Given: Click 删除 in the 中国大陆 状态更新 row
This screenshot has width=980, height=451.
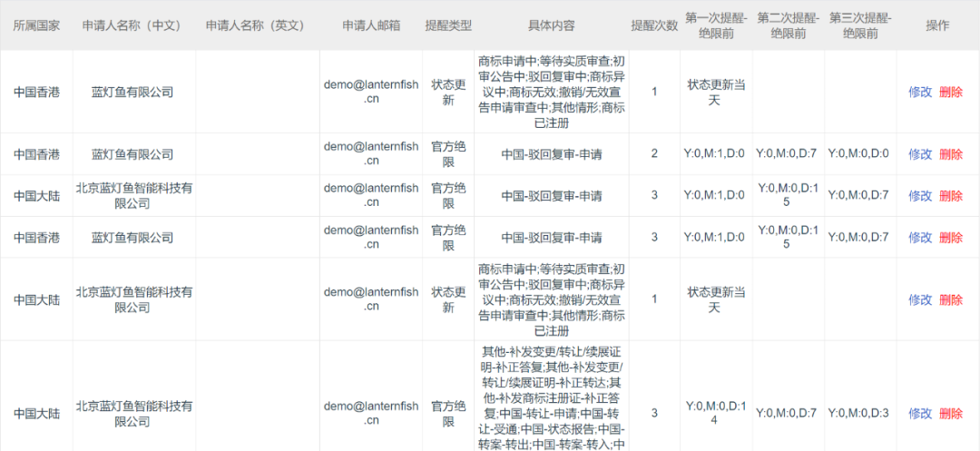Looking at the screenshot, I should point(951,299).
